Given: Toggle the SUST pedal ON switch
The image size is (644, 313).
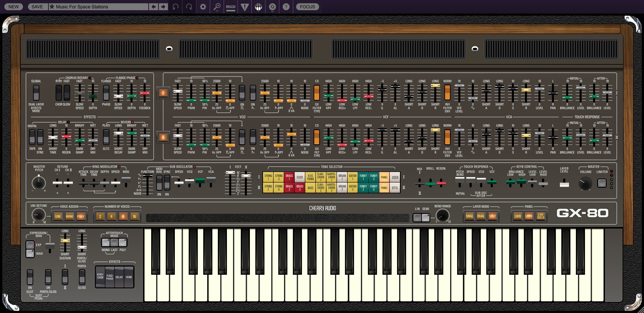Looking at the screenshot, I should (x=30, y=277).
